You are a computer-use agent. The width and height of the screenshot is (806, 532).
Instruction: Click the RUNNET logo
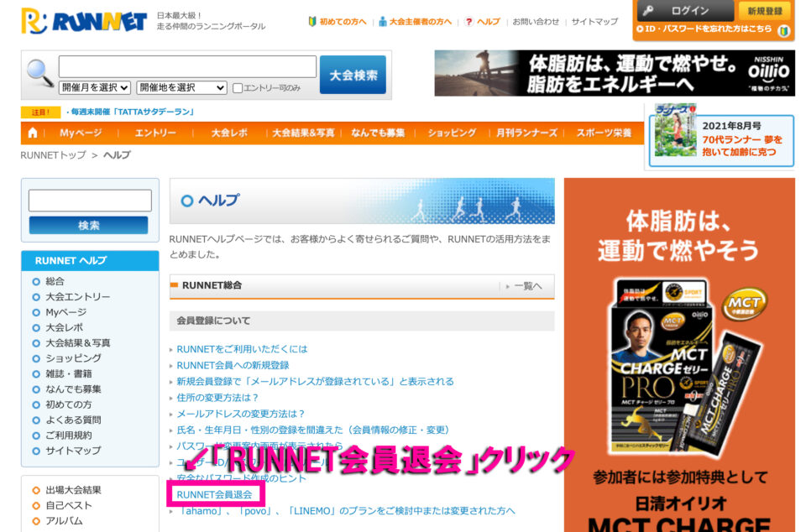tap(84, 21)
